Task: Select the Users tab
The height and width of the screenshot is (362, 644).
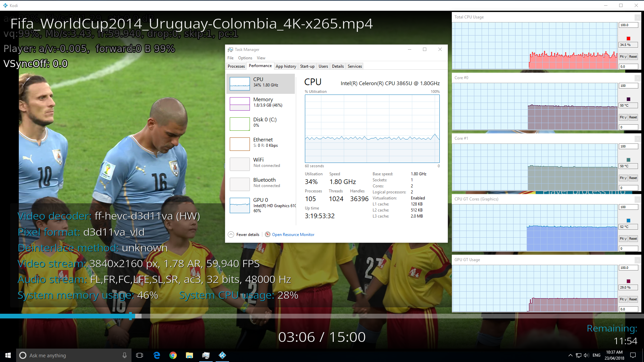Action: point(323,66)
